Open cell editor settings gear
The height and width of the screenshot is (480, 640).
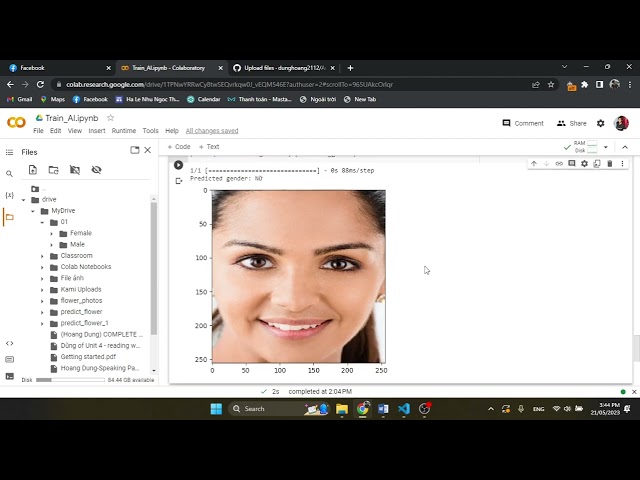pos(584,164)
